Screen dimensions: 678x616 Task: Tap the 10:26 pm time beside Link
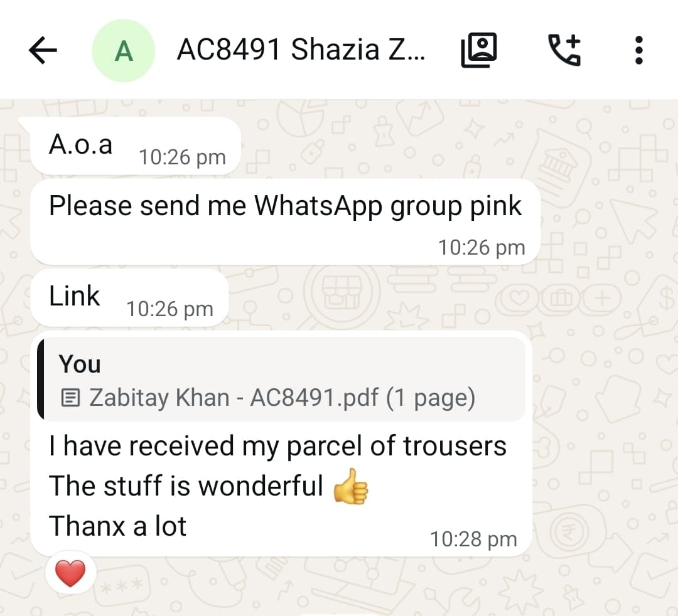pos(170,309)
